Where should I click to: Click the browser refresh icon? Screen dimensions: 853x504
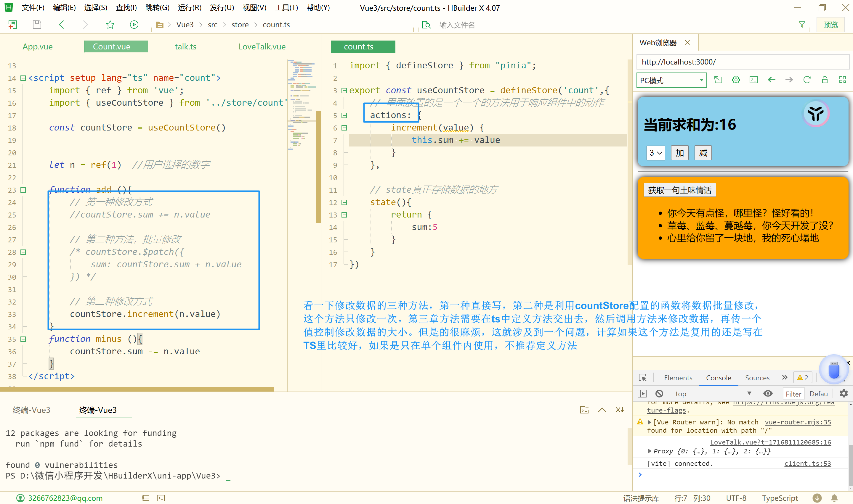click(x=807, y=80)
